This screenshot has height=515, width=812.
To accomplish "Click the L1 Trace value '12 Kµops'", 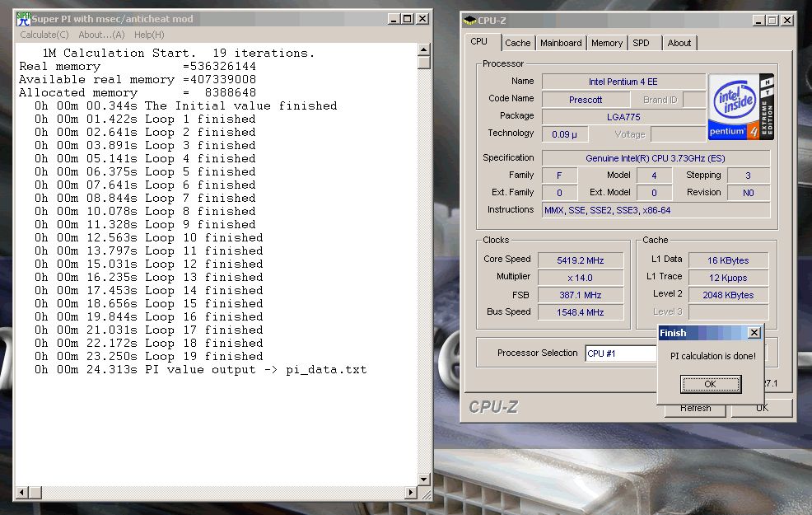I will [x=728, y=278].
